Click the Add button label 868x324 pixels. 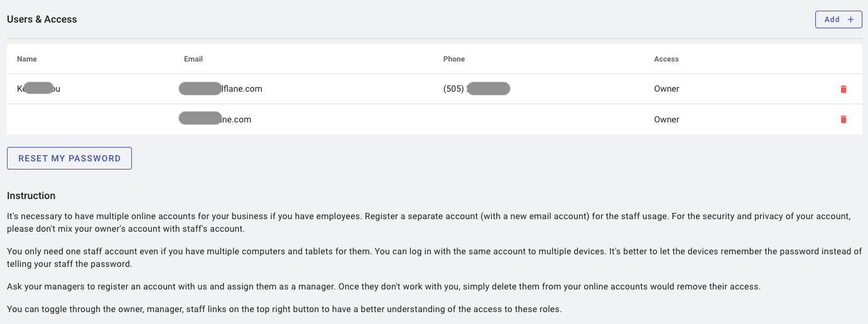click(832, 19)
